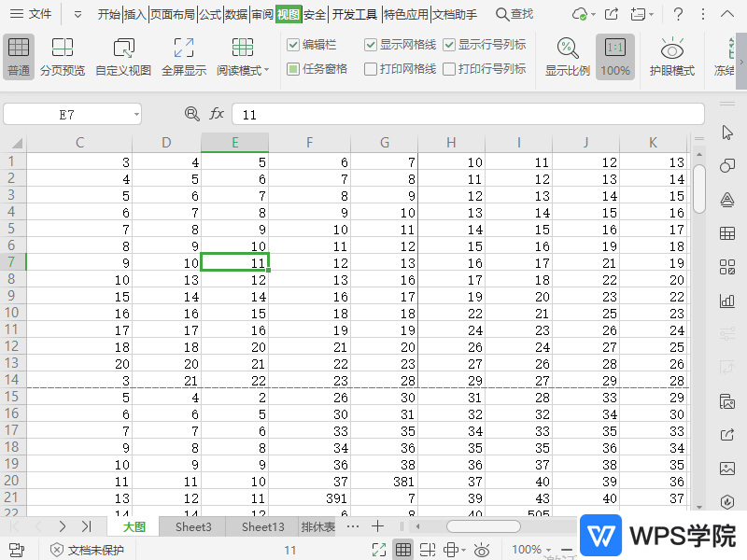Click the shapes icon in right sidebar
This screenshot has height=560, width=747.
[x=727, y=166]
